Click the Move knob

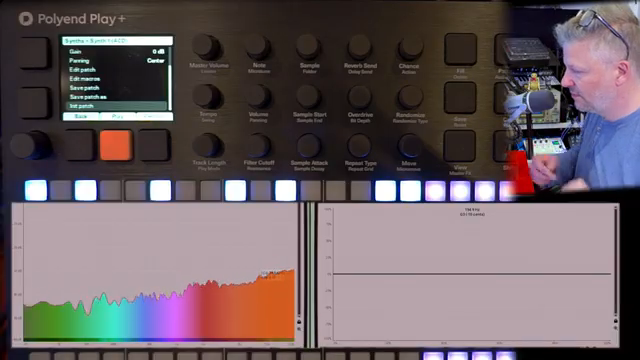pos(410,145)
